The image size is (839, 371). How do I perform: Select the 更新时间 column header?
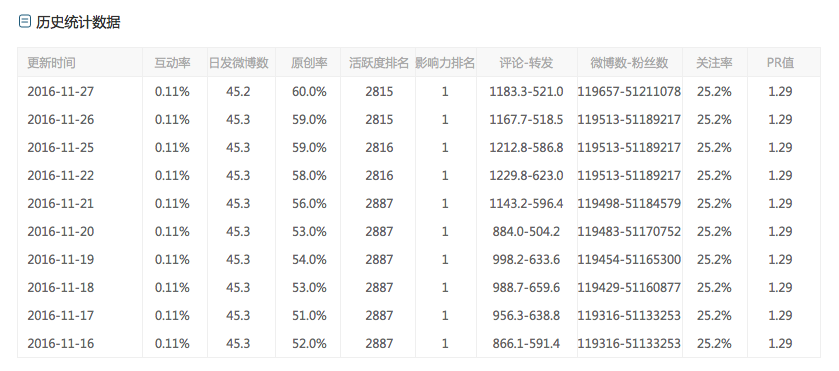click(x=51, y=63)
